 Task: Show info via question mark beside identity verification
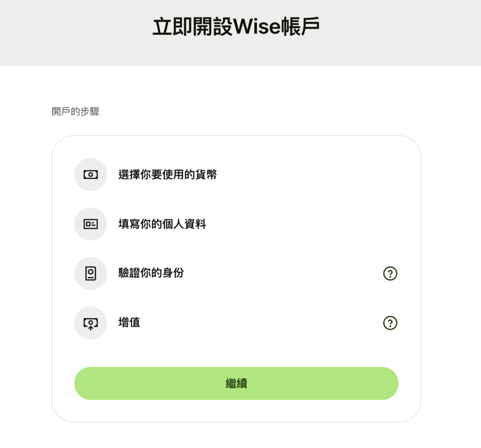[390, 273]
